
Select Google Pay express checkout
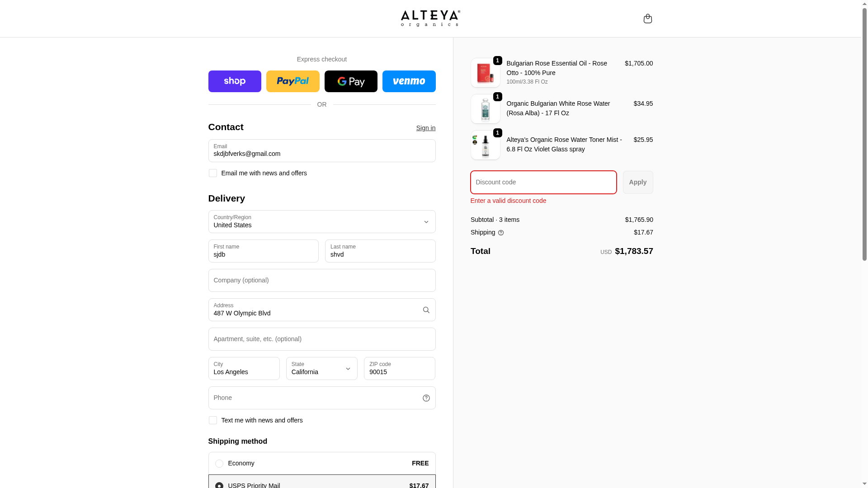(351, 81)
